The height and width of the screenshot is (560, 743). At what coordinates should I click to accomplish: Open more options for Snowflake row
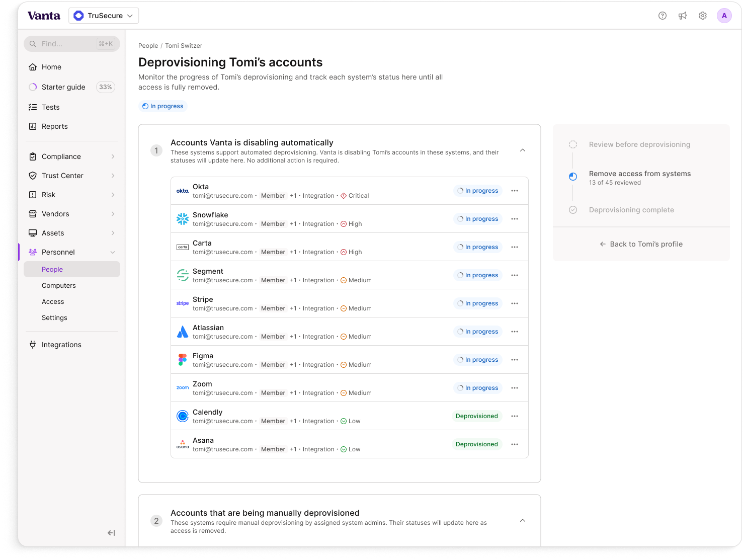[x=515, y=219]
